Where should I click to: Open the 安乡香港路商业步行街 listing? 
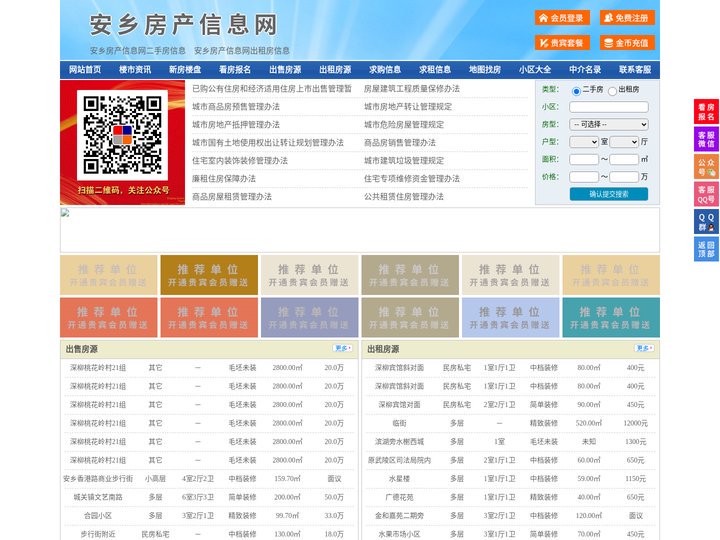point(98,478)
